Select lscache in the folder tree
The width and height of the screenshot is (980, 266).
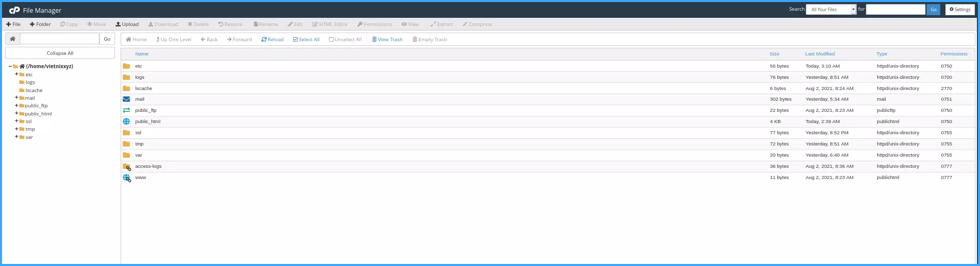click(x=34, y=91)
